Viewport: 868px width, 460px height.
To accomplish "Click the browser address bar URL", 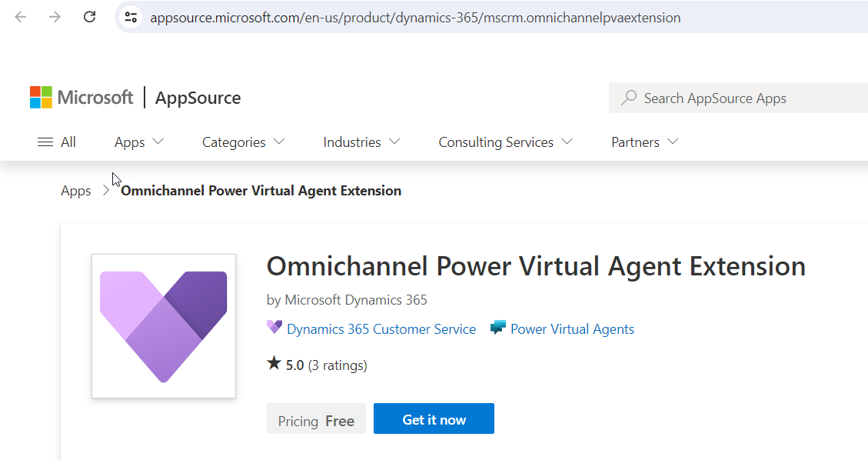I will coord(415,18).
